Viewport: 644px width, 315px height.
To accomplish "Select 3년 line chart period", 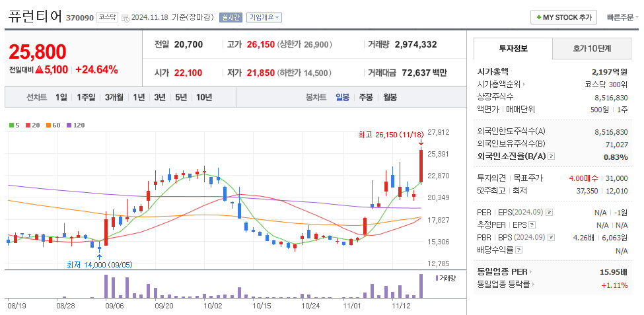I will click(x=160, y=97).
